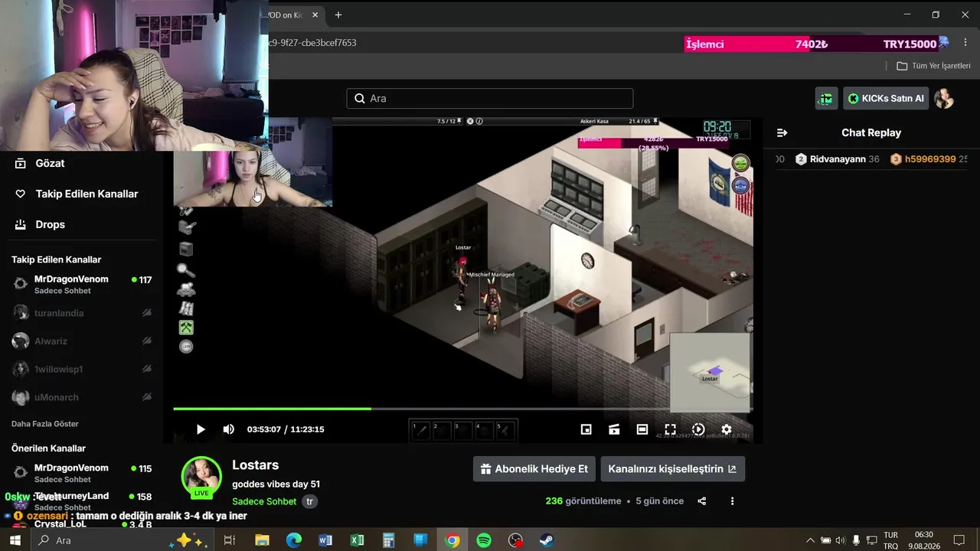Open the Alwariz channel
The height and width of the screenshot is (551, 980).
(x=81, y=341)
